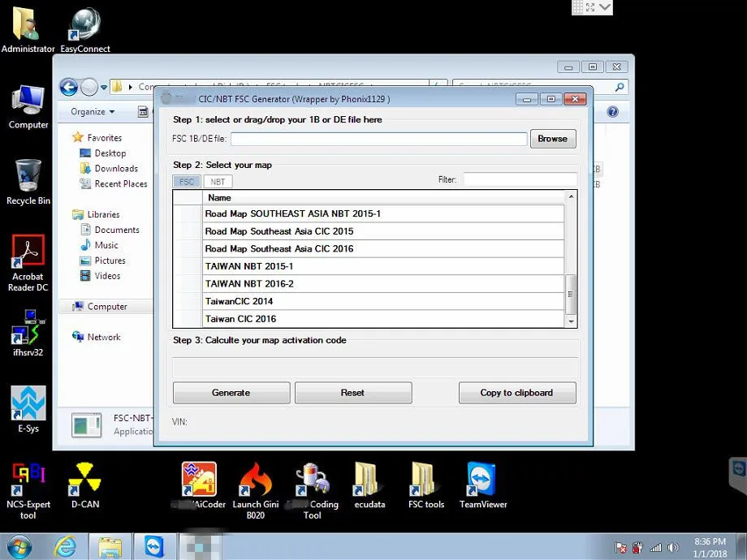Open Favorites in Explorer sidebar

97,138
